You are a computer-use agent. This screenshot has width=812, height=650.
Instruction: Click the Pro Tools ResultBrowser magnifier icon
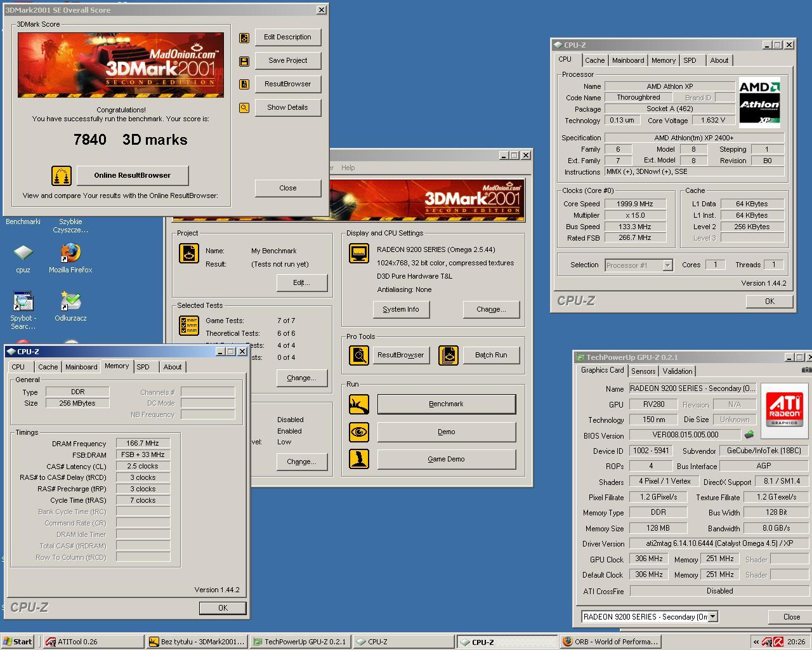pos(359,355)
